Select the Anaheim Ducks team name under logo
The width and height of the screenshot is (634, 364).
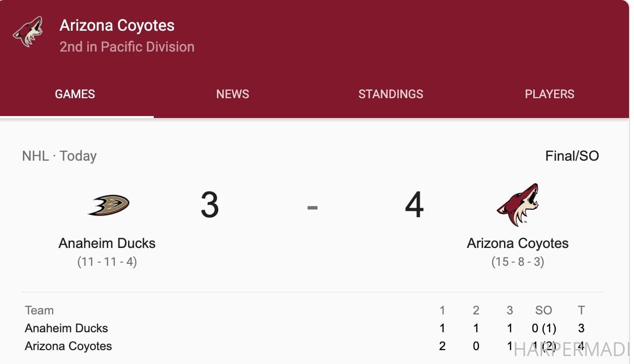tap(107, 243)
